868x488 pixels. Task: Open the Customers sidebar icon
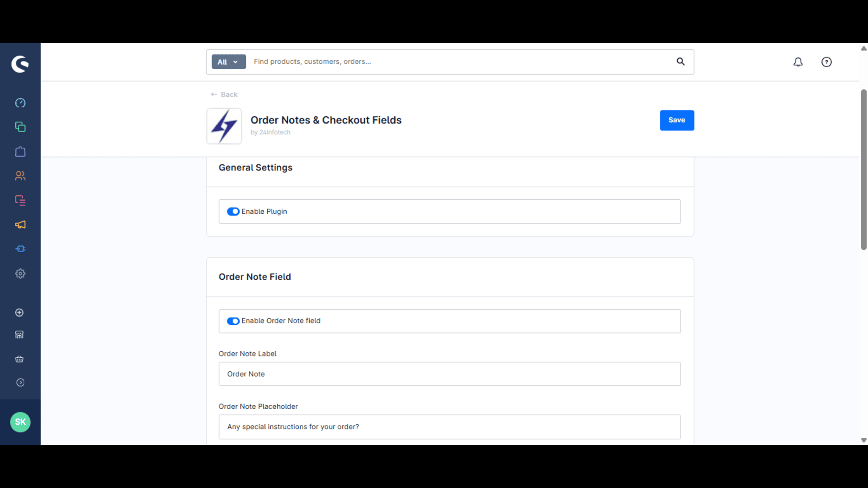[x=20, y=176]
